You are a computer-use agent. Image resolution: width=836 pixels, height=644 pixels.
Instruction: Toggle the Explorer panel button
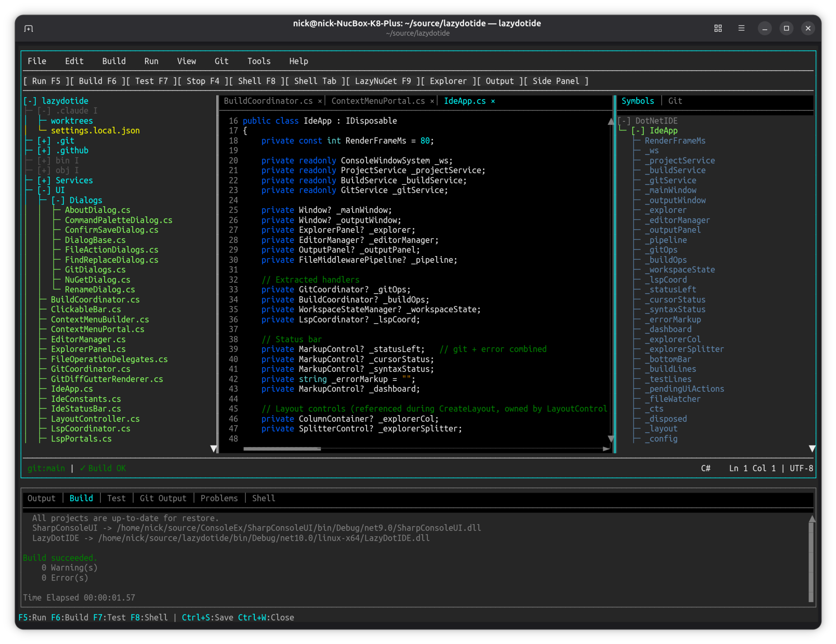click(x=448, y=81)
